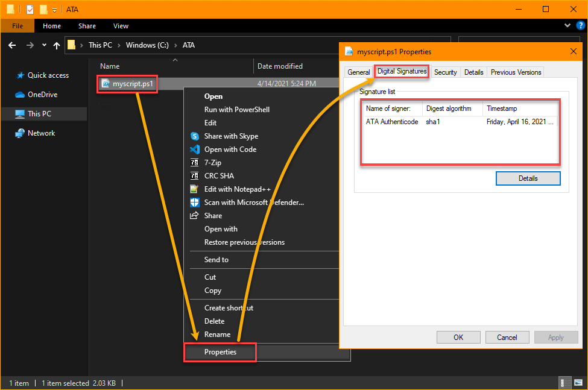Click the quick access toolbar new folder icon
Screen dimensions: 588x390
coord(43,10)
